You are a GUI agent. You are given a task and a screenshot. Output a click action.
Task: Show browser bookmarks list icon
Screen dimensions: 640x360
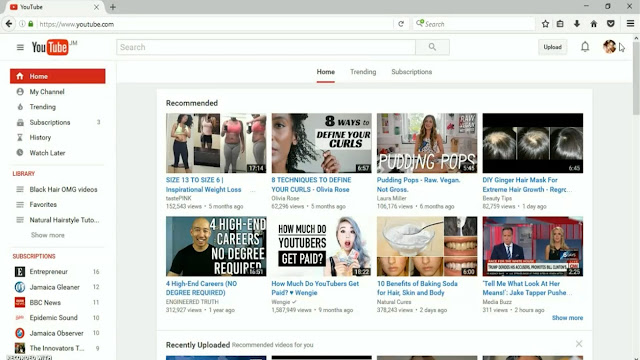coord(560,24)
